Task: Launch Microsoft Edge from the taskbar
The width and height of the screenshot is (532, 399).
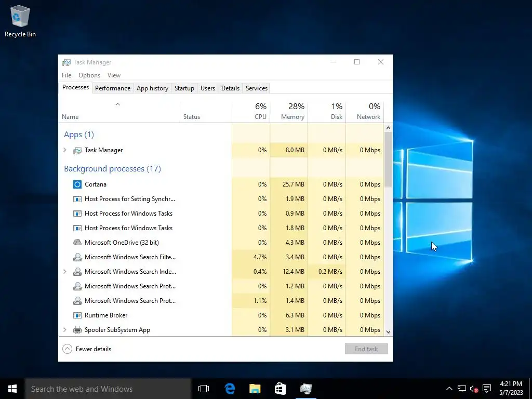Action: (x=230, y=389)
